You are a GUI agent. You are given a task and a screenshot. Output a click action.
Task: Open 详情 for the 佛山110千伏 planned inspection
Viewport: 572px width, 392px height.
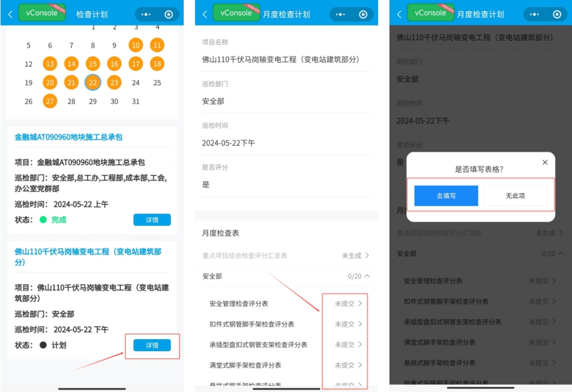[x=152, y=345]
